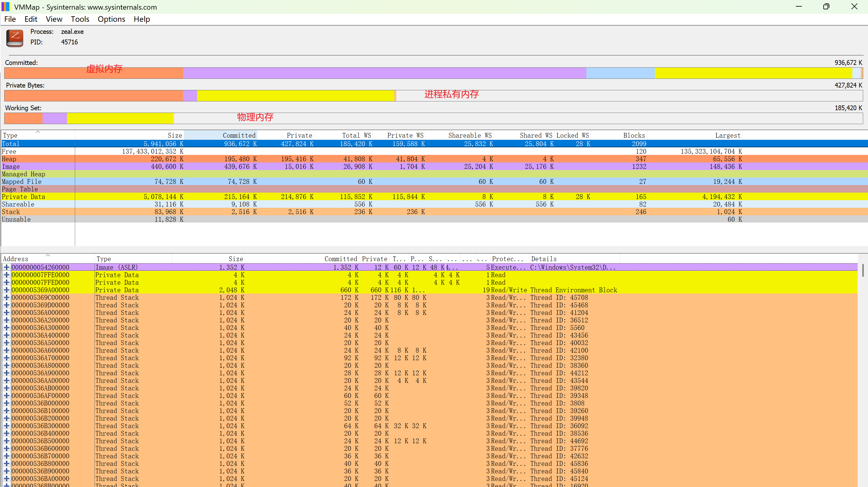
Task: Expand address 0000000054260000 Image row
Action: click(6, 267)
